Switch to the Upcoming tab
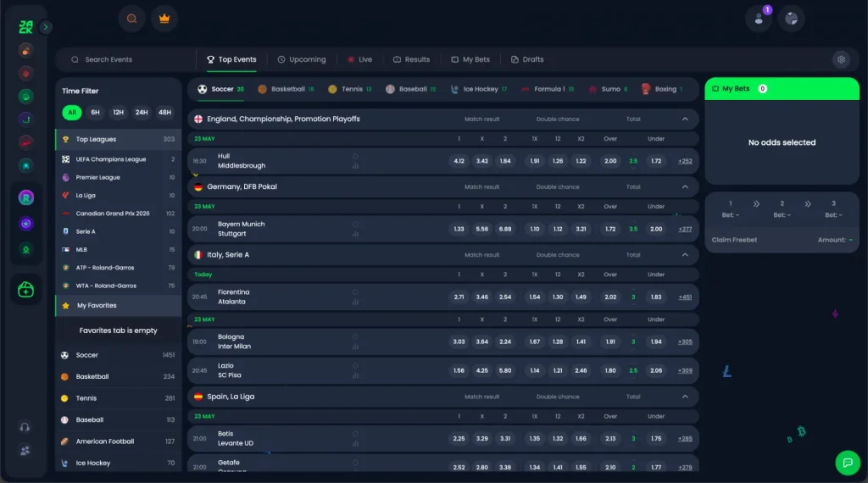 click(x=302, y=60)
